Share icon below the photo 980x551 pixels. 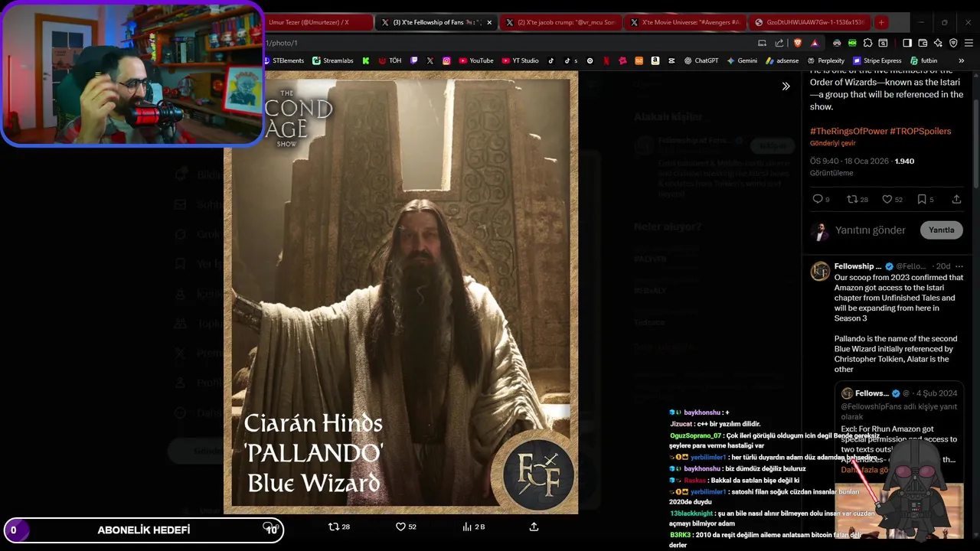534,527
